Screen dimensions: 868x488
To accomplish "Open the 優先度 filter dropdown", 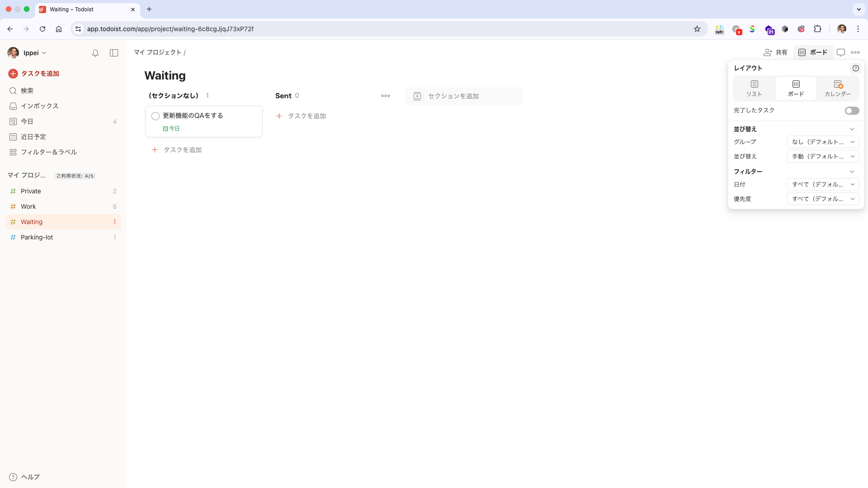I will click(x=823, y=199).
